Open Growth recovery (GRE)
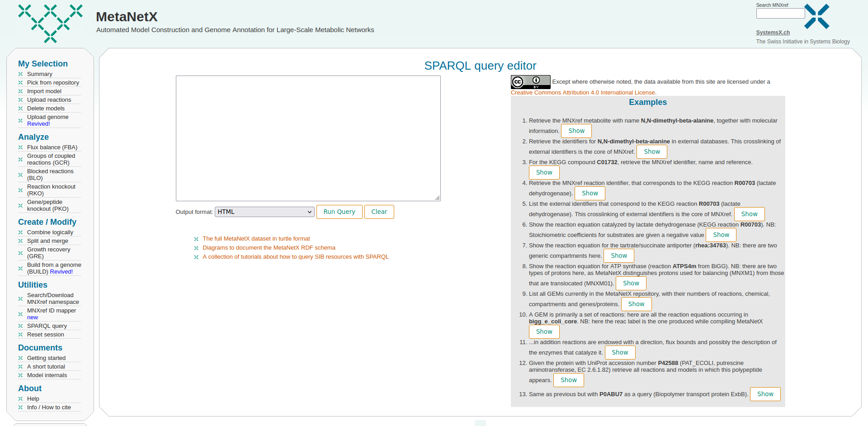Viewport: 868px width, 426px height. [x=49, y=253]
